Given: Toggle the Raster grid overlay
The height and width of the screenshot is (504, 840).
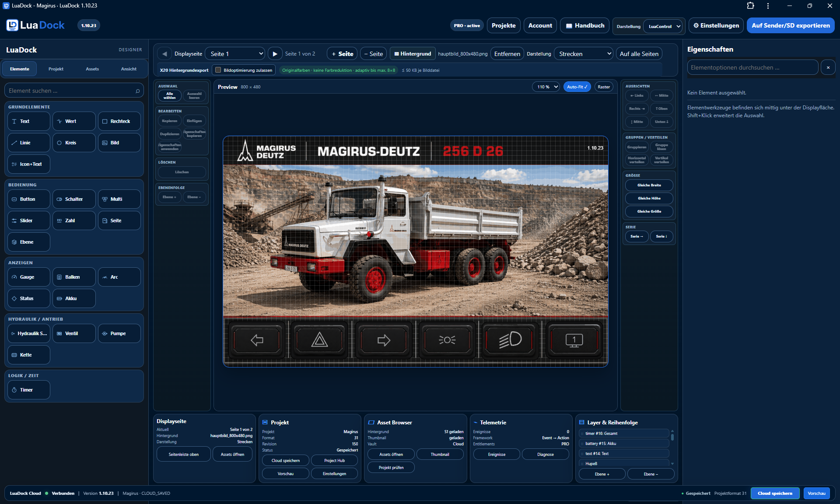Looking at the screenshot, I should click(x=604, y=87).
